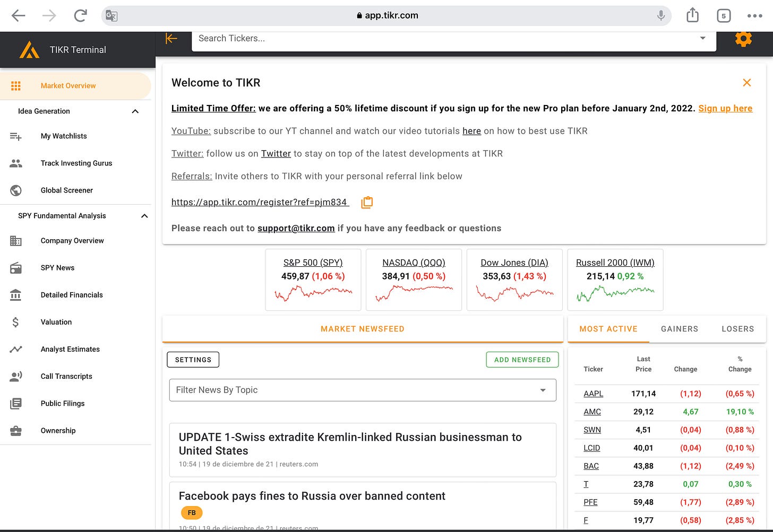This screenshot has width=773, height=532.
Task: Open the browser three-dots menu
Action: click(x=754, y=16)
